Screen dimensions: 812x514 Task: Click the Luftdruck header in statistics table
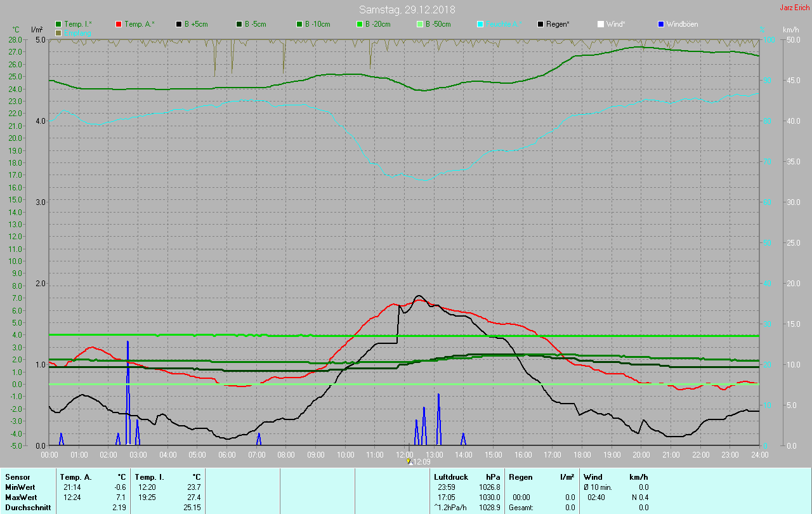coord(450,477)
